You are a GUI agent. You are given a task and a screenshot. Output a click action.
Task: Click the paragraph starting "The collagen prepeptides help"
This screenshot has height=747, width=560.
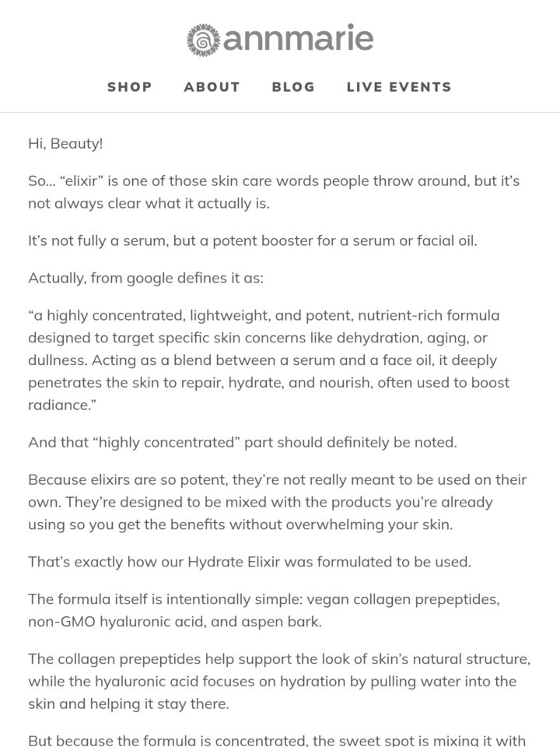tap(279, 682)
